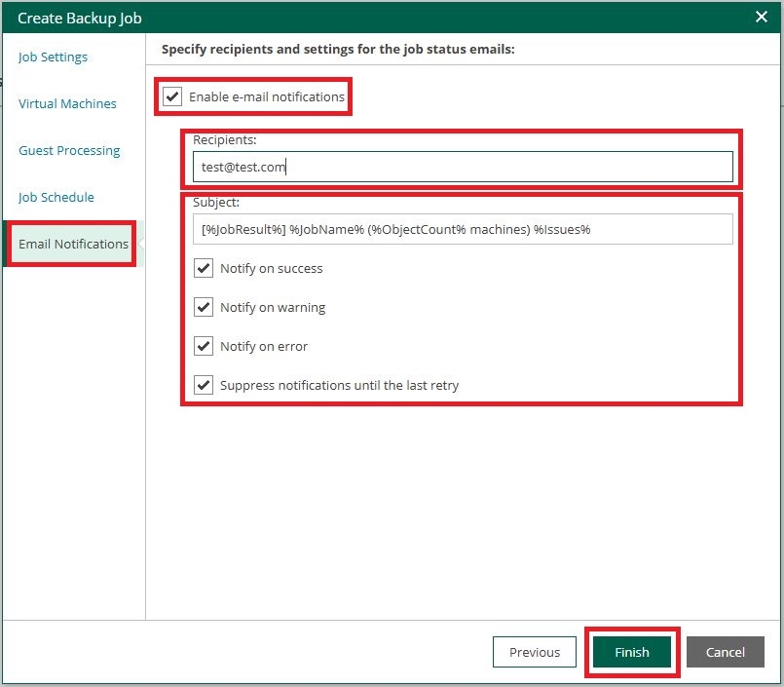Toggle Suppress notifications until last retry
784x687 pixels.
[204, 385]
